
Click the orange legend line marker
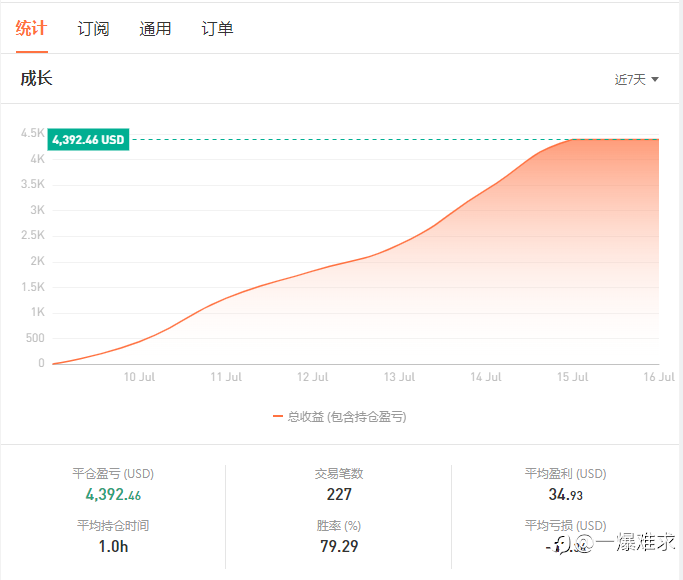coord(278,417)
